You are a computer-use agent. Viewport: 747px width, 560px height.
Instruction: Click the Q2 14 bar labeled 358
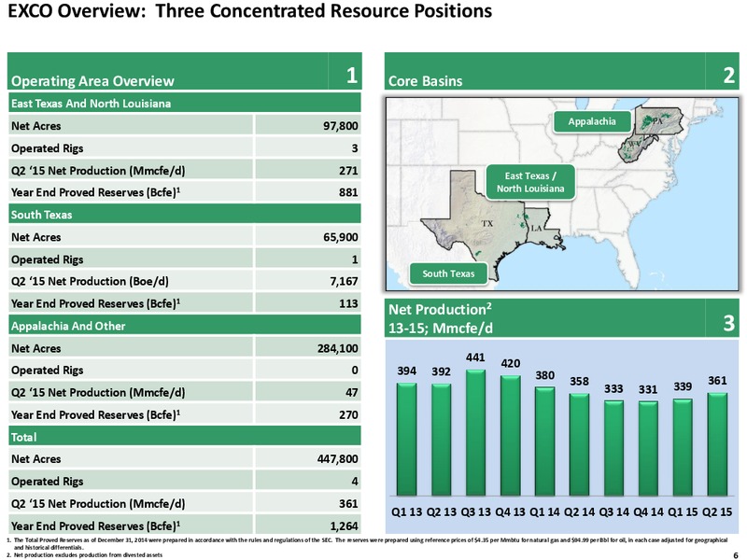point(579,444)
